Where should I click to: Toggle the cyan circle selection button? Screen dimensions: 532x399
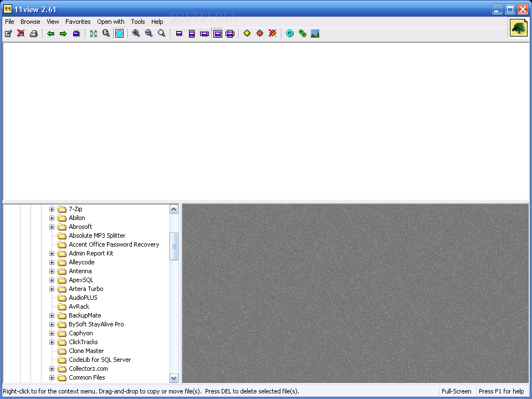point(119,33)
